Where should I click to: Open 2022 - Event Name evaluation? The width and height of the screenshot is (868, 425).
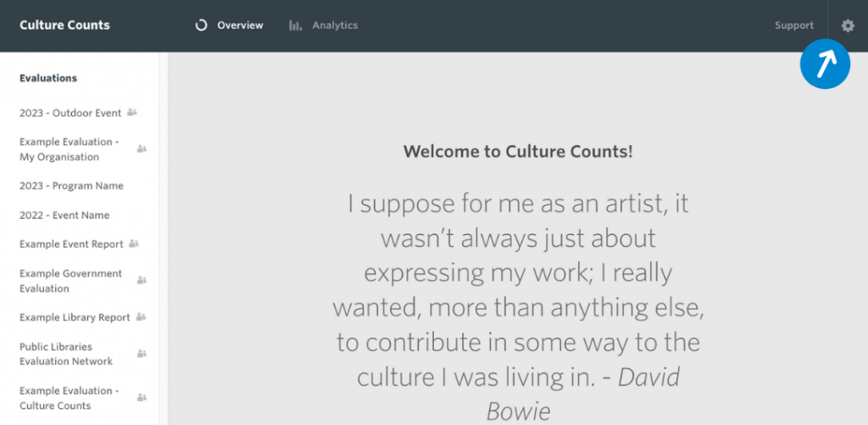pyautogui.click(x=64, y=215)
